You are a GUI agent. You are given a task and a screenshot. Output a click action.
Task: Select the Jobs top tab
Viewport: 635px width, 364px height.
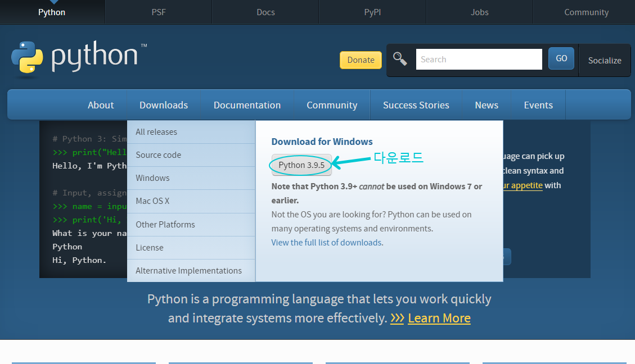click(x=480, y=12)
